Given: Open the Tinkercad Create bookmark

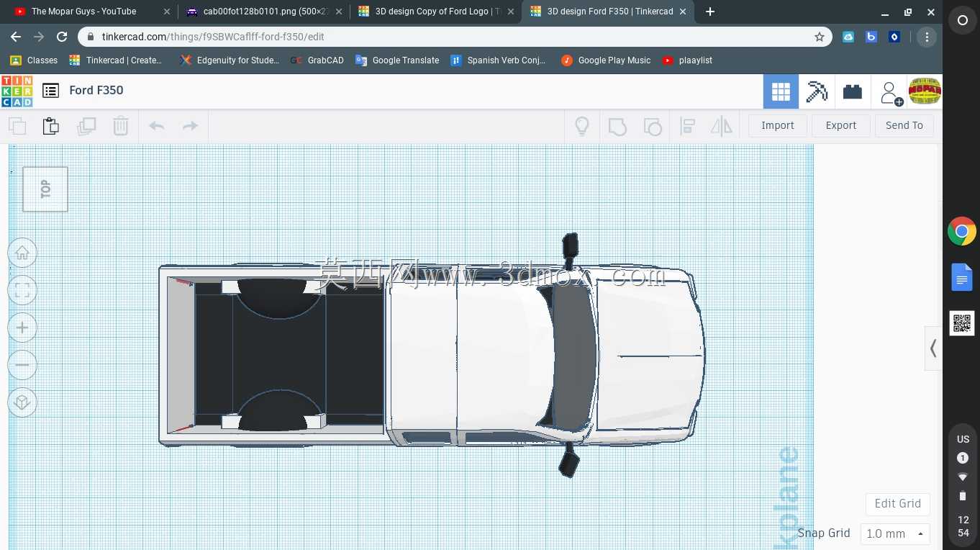Looking at the screenshot, I should (x=116, y=60).
